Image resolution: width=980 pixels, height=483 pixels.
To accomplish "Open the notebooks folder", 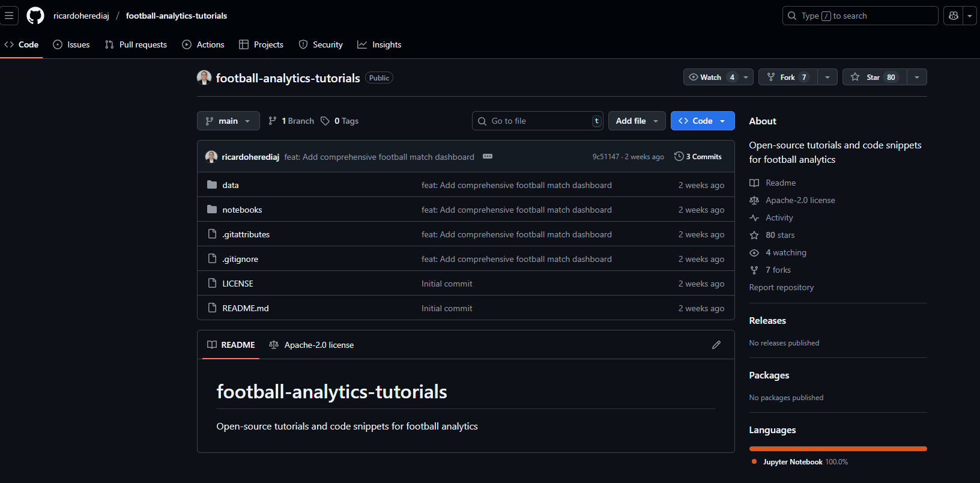I will (x=242, y=210).
